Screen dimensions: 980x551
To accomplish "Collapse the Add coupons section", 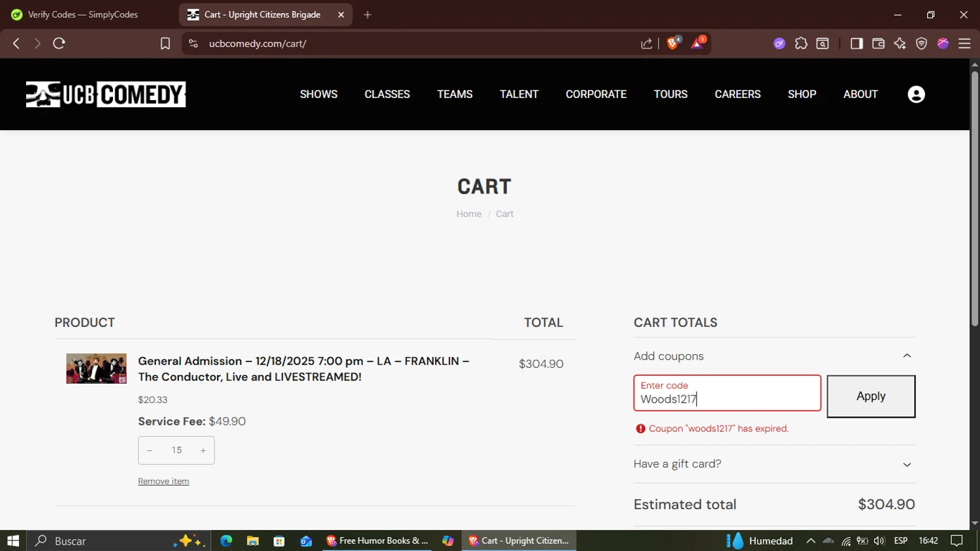I will pos(774,356).
